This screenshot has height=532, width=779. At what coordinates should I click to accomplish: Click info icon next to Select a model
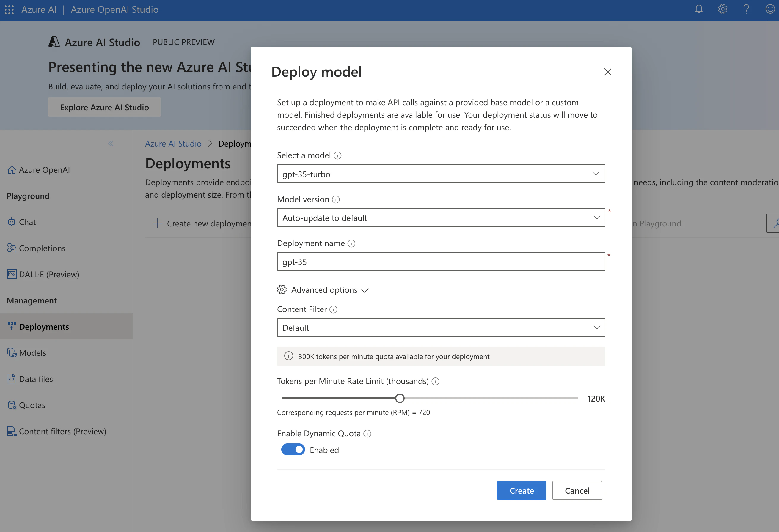point(337,155)
